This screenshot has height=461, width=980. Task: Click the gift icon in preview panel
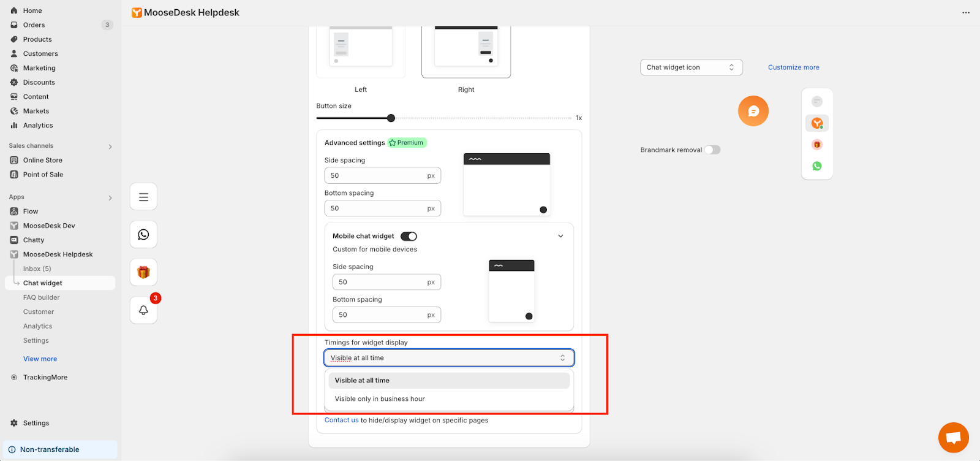click(x=817, y=145)
